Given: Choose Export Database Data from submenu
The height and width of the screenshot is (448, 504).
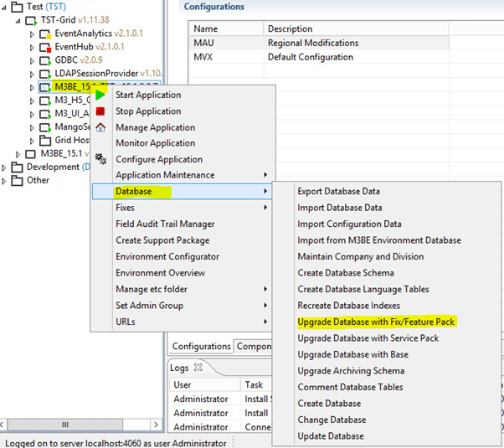Looking at the screenshot, I should pos(338,192).
